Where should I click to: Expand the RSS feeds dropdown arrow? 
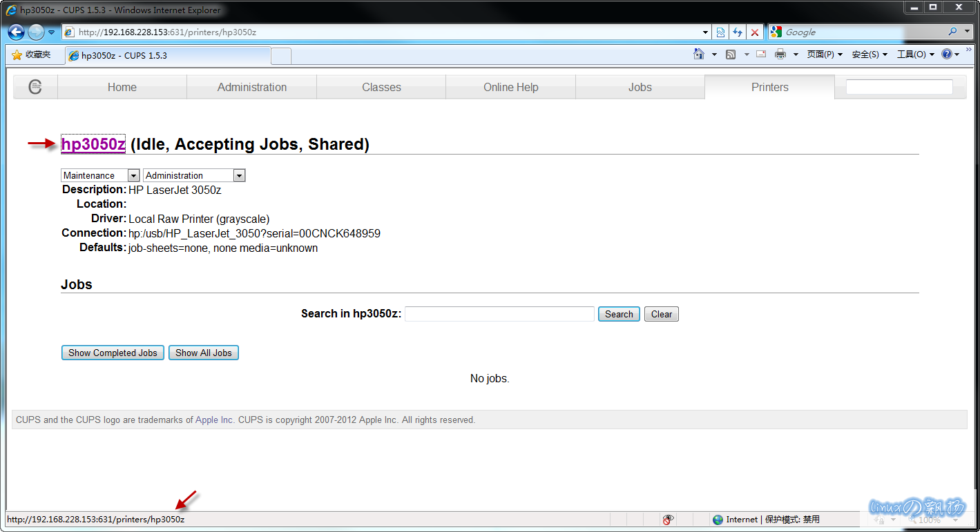[747, 55]
